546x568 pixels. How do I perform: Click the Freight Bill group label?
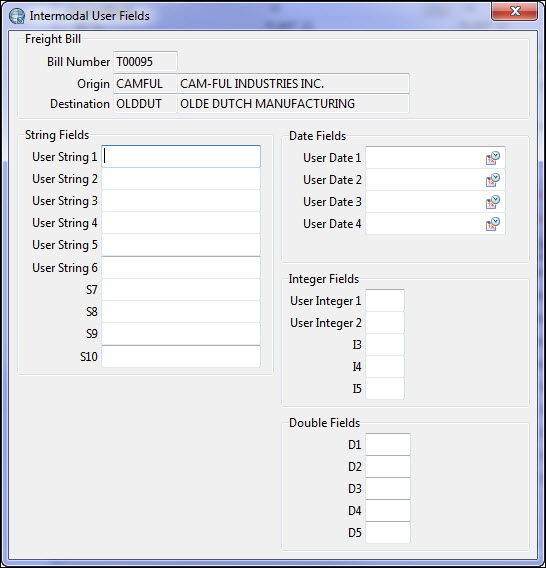(x=53, y=39)
